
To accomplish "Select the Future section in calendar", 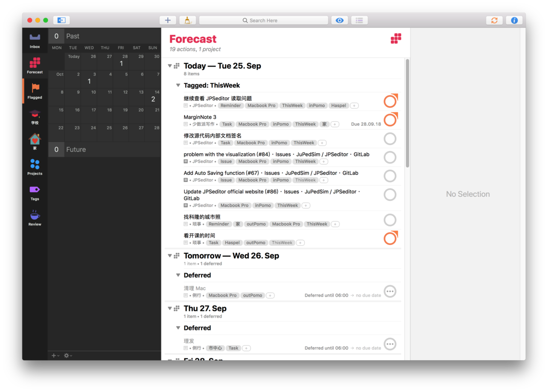I will [x=76, y=150].
